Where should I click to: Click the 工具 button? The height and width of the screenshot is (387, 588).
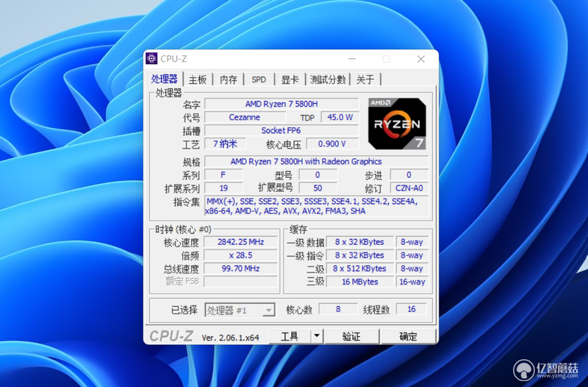click(290, 336)
